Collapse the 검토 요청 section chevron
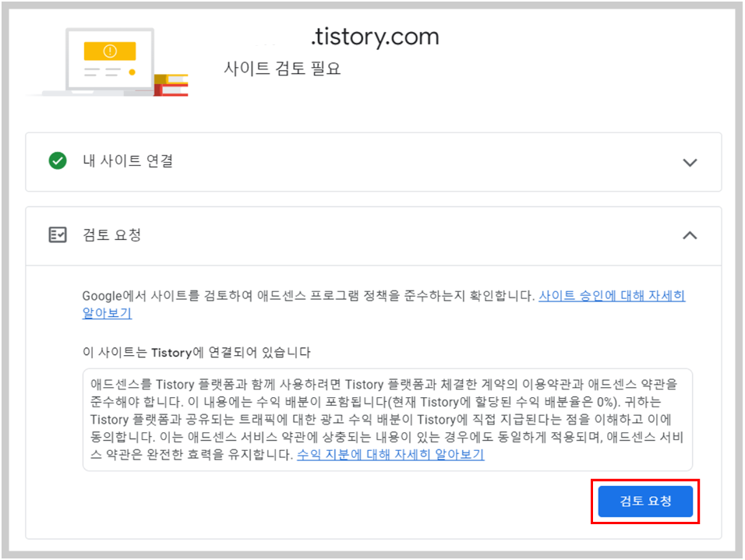This screenshot has width=745, height=560. tap(690, 235)
